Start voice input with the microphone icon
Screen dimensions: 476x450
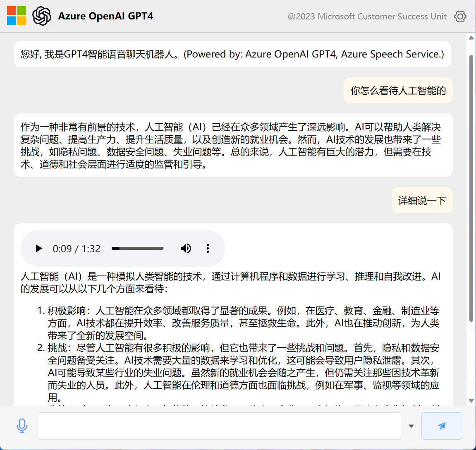pyautogui.click(x=22, y=426)
